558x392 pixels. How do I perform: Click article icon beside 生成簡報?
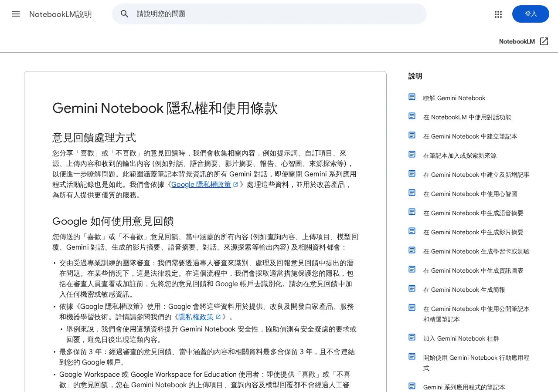412,288
